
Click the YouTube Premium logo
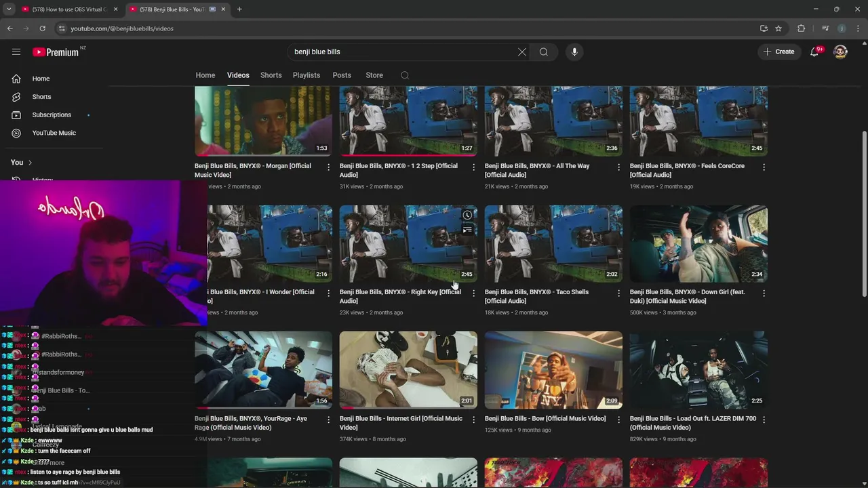pyautogui.click(x=57, y=52)
